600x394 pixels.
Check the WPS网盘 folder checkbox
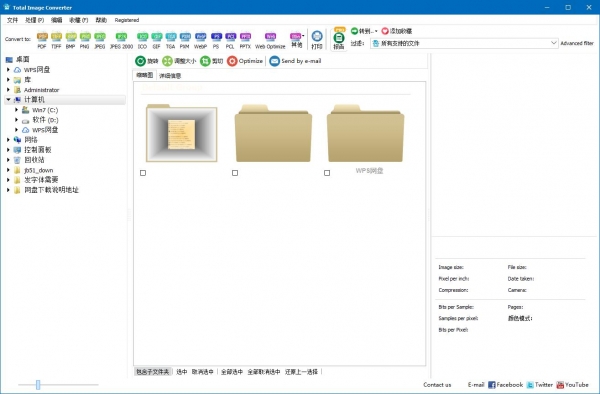click(x=327, y=173)
